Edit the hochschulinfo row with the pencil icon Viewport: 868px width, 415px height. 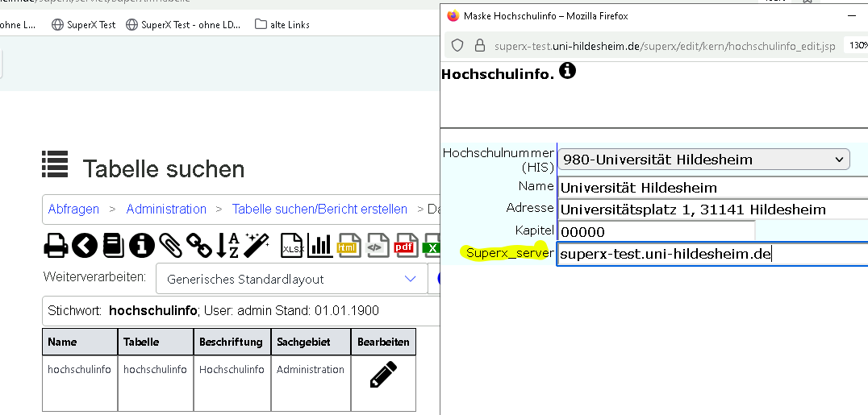(x=383, y=375)
